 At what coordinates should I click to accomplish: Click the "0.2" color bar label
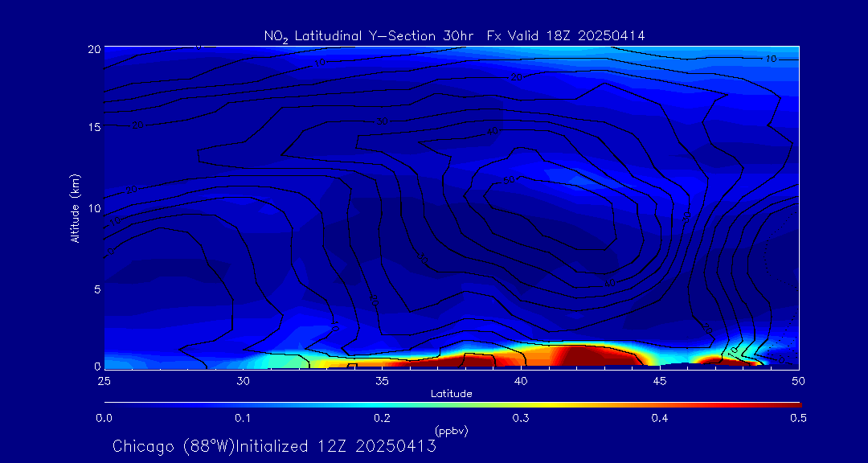tap(382, 419)
